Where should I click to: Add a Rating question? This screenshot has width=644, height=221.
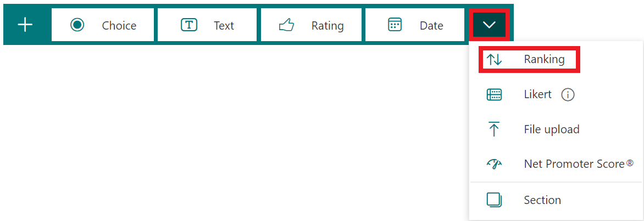[x=312, y=25]
